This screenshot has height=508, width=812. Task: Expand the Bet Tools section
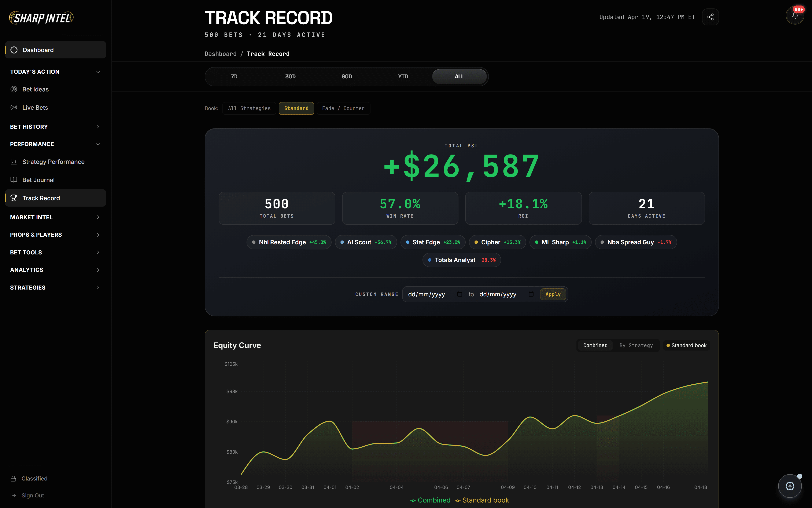point(55,252)
